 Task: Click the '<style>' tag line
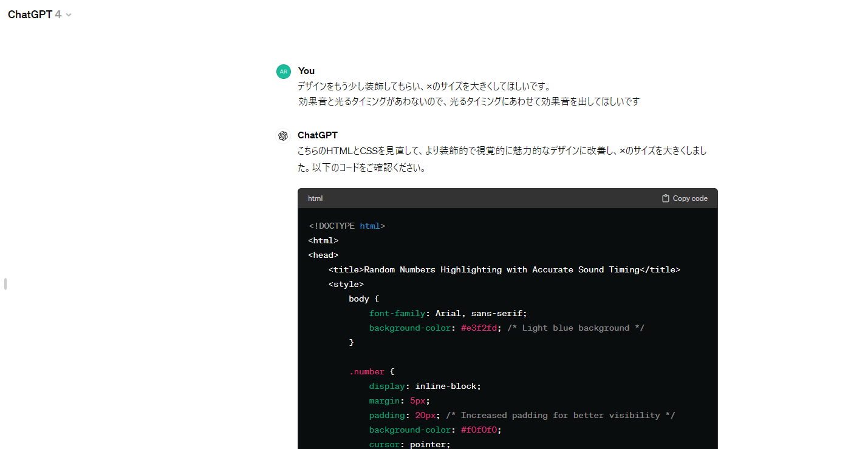click(346, 284)
